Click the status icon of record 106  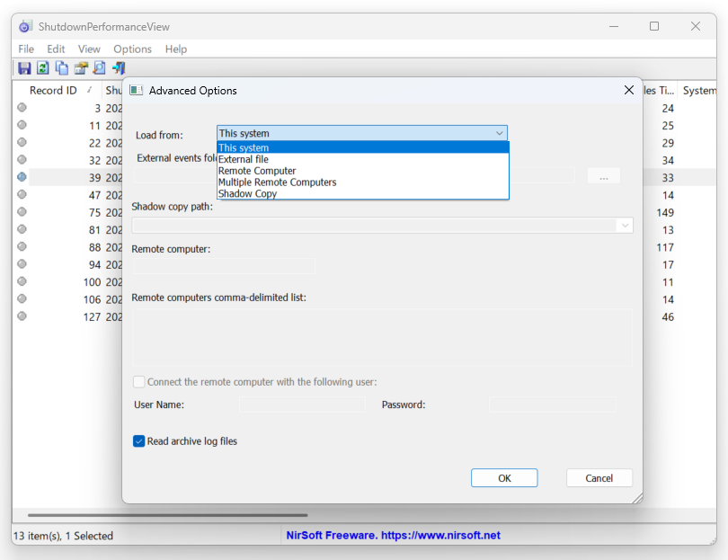[22, 298]
